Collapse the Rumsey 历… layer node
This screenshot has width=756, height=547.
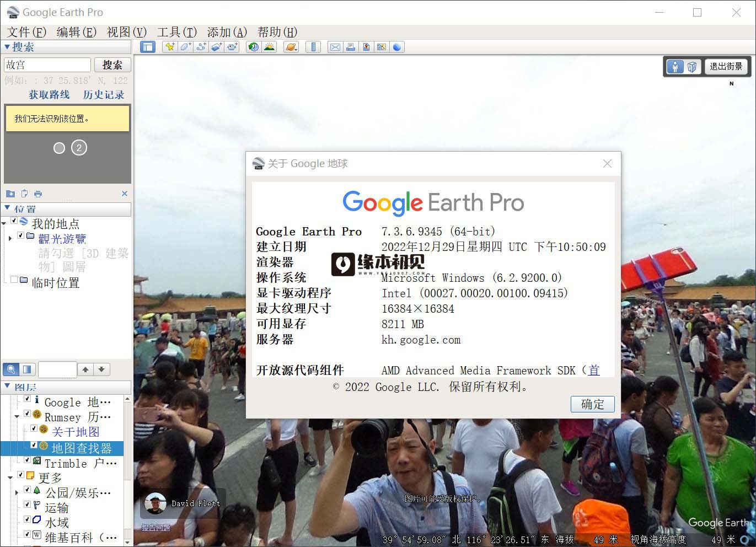(17, 417)
